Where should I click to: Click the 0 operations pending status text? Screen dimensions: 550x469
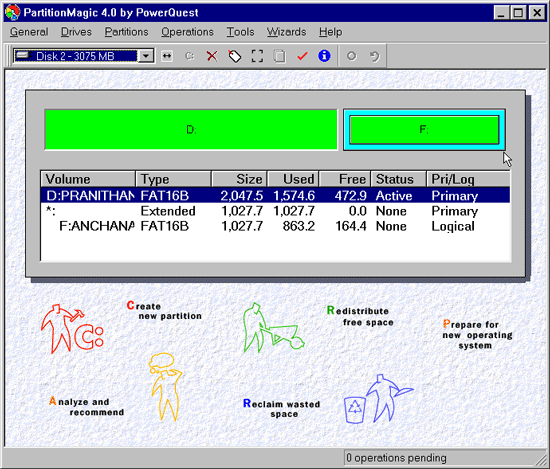point(396,458)
